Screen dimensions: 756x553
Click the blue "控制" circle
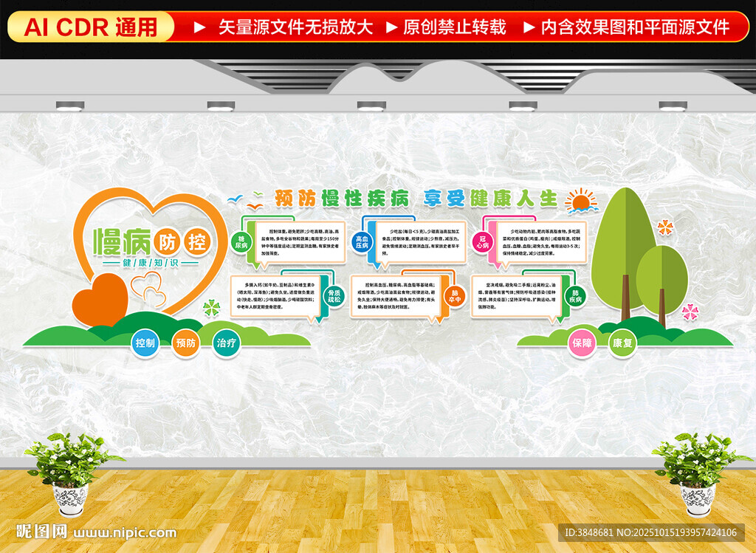(145, 343)
